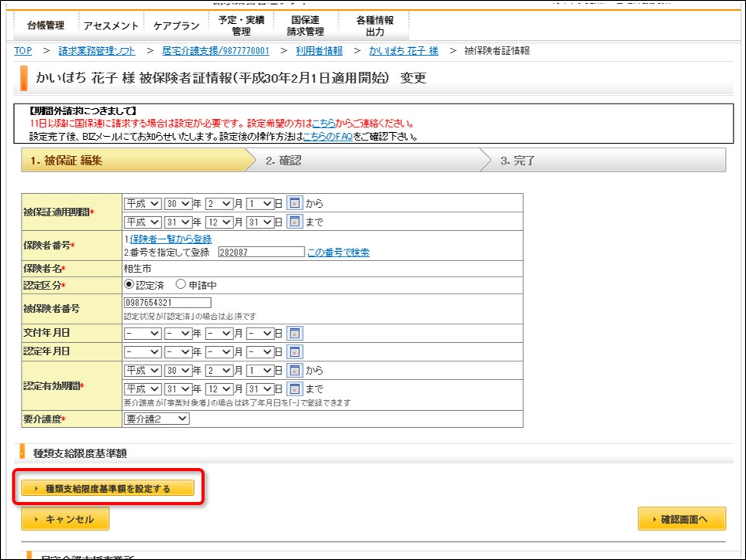Open year dropdown for 認定年月日
This screenshot has width=746, height=560.
click(x=179, y=351)
